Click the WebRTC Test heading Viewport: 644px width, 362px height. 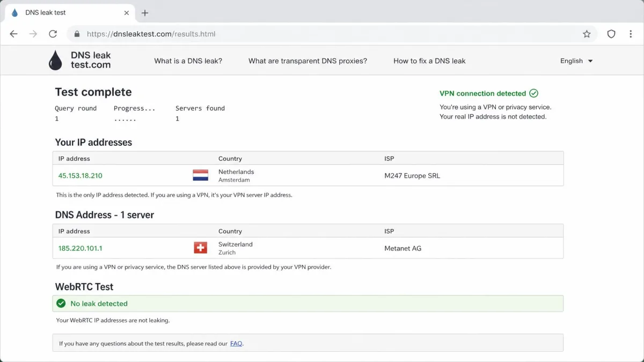pyautogui.click(x=84, y=287)
